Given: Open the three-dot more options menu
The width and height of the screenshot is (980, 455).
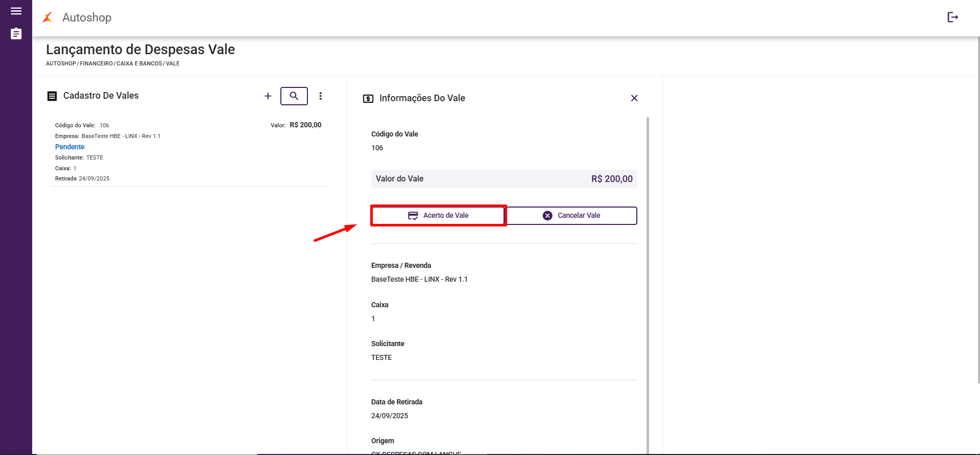Looking at the screenshot, I should click(x=321, y=96).
